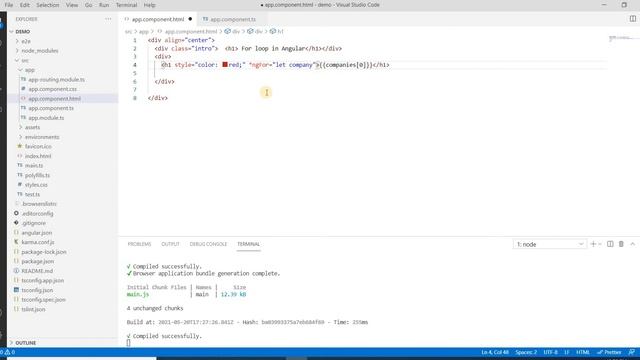640x360 pixels.
Task: Open the Run menu
Action: point(104,5)
